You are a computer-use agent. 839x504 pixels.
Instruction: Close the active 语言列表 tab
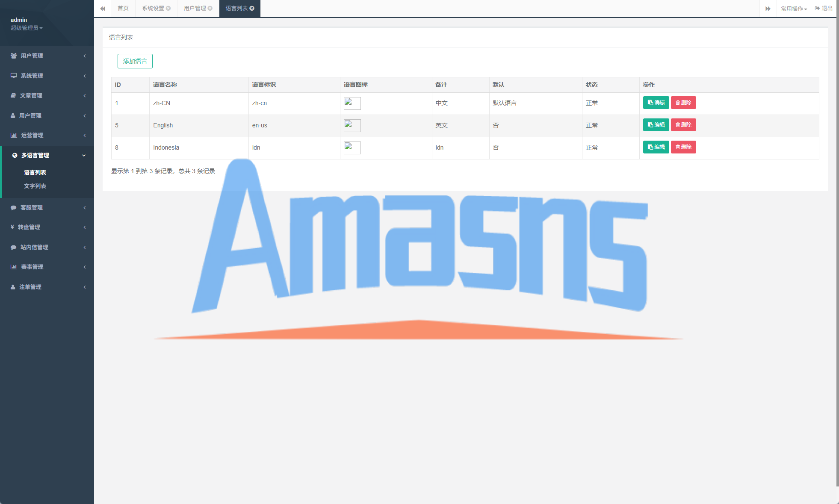point(252,9)
